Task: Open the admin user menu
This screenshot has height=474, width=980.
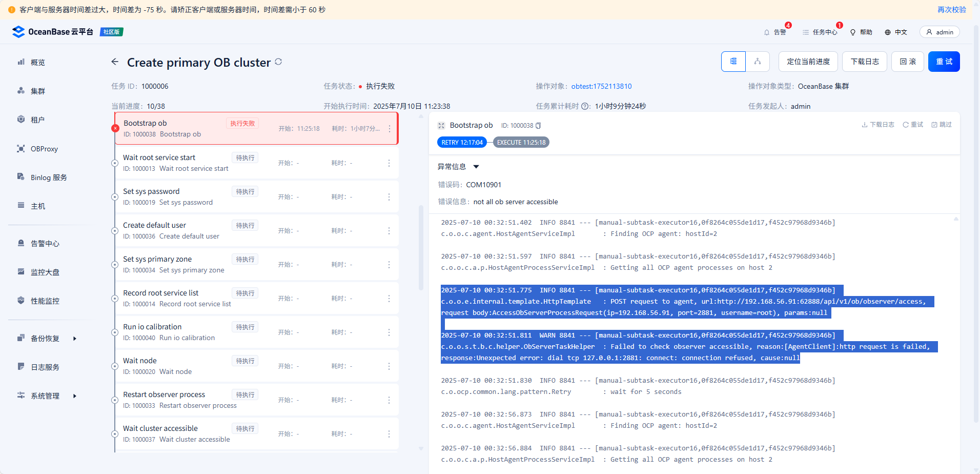Action: tap(940, 32)
